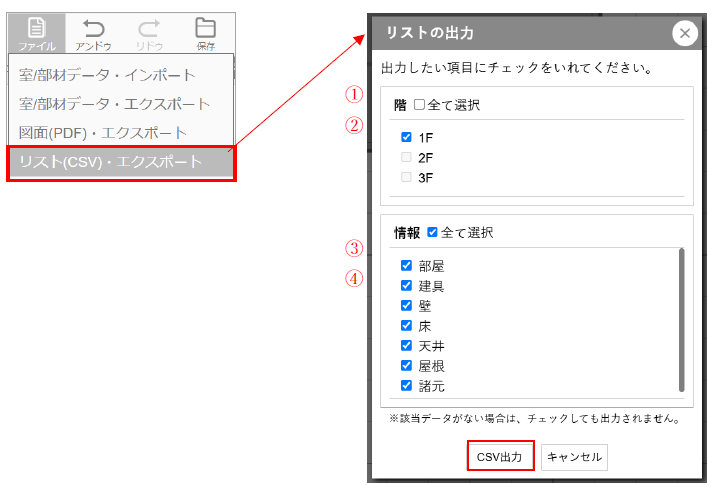This screenshot has width=718, height=495.
Task: Toggle the 建具 checkbox
Action: (x=406, y=286)
